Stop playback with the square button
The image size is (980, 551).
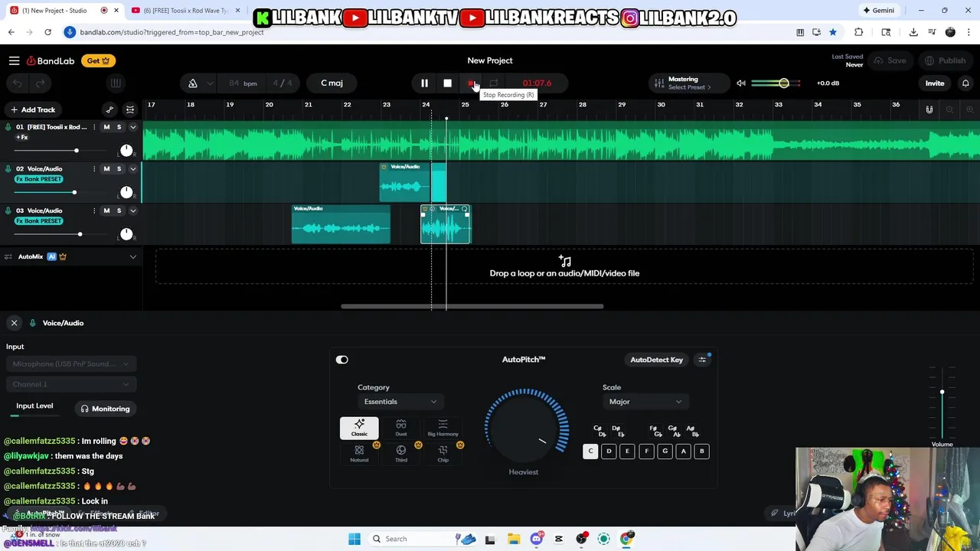pos(448,83)
